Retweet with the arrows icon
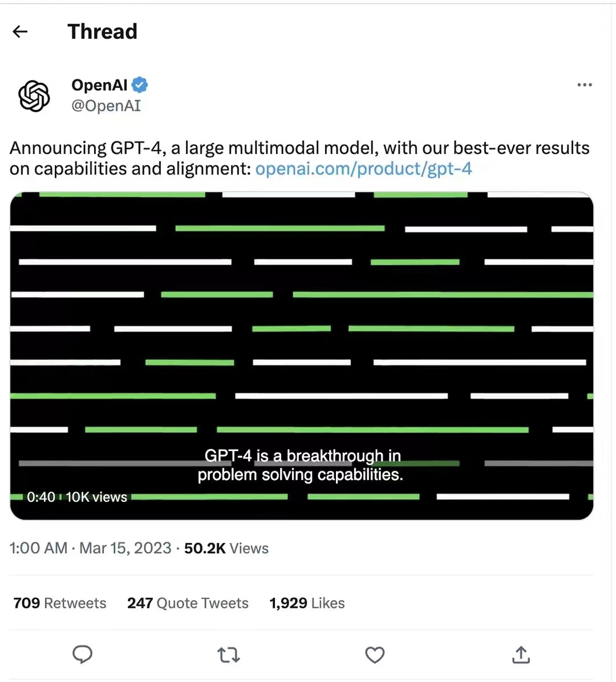This screenshot has height=682, width=616. [x=228, y=655]
